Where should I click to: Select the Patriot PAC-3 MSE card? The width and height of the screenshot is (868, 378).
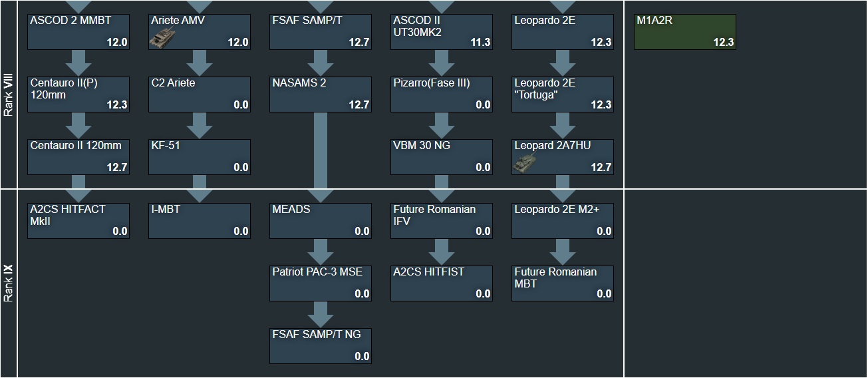pyautogui.click(x=321, y=283)
